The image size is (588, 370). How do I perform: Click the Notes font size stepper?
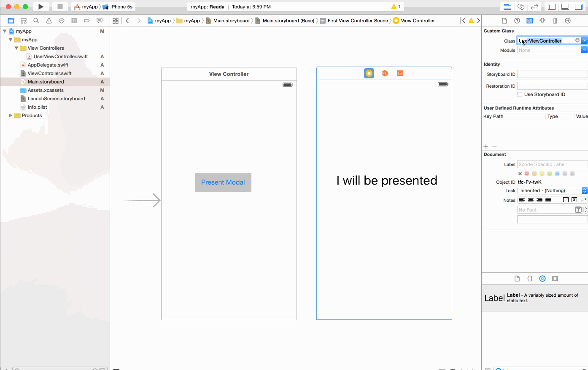click(585, 210)
